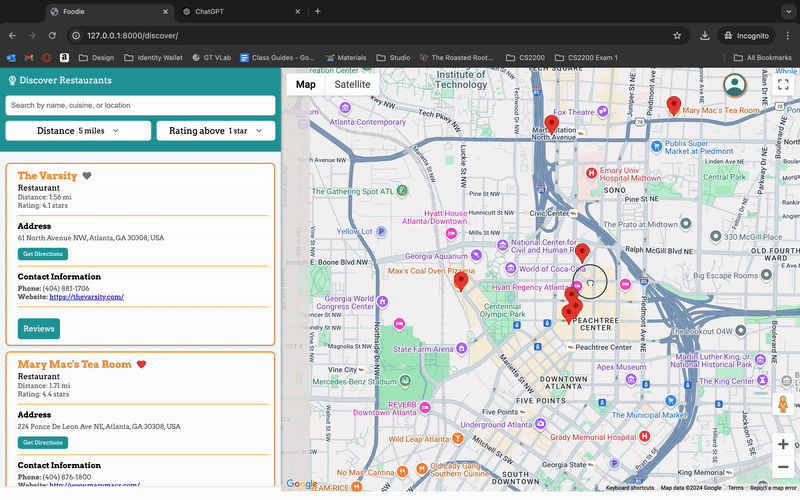The height and width of the screenshot is (500, 800).
Task: Click the user profile avatar on map
Action: coord(735,85)
